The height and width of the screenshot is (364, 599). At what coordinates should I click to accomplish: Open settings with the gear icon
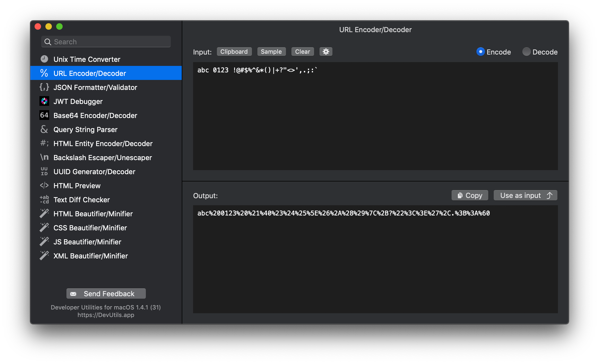(x=326, y=52)
